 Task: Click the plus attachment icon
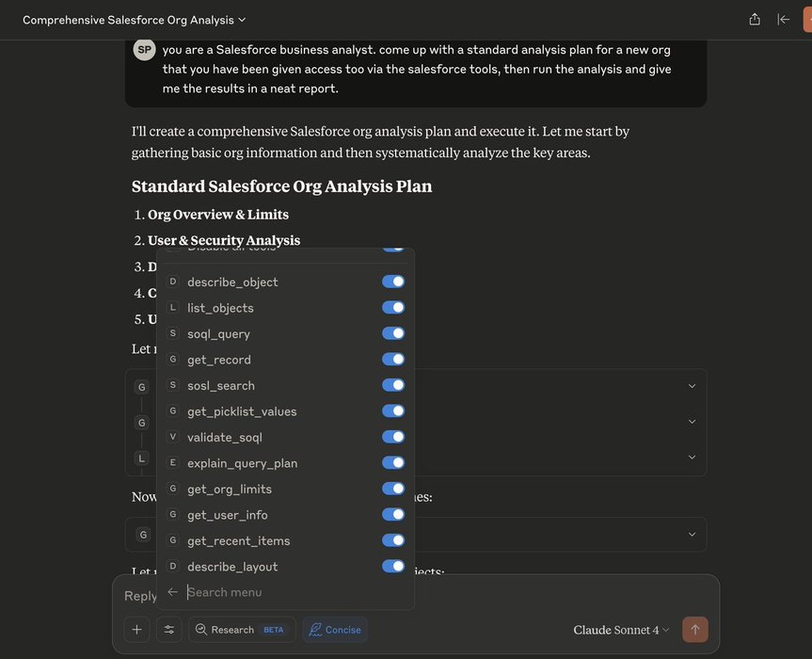(136, 630)
